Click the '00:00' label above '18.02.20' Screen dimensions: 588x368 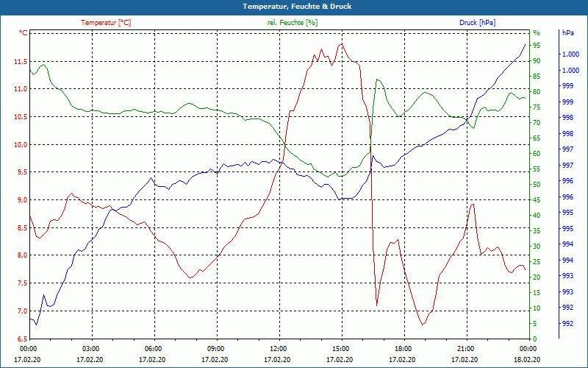click(528, 348)
